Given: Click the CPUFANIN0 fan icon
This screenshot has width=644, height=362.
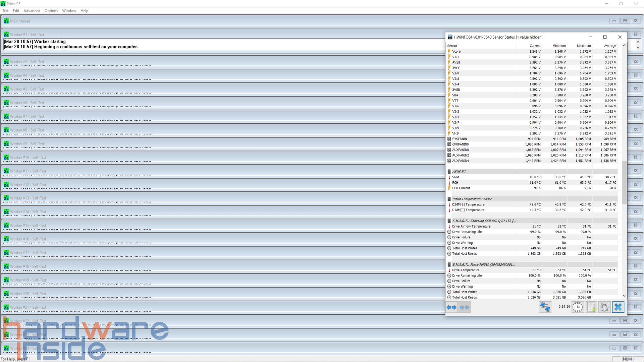Looking at the screenshot, I should pyautogui.click(x=449, y=144).
